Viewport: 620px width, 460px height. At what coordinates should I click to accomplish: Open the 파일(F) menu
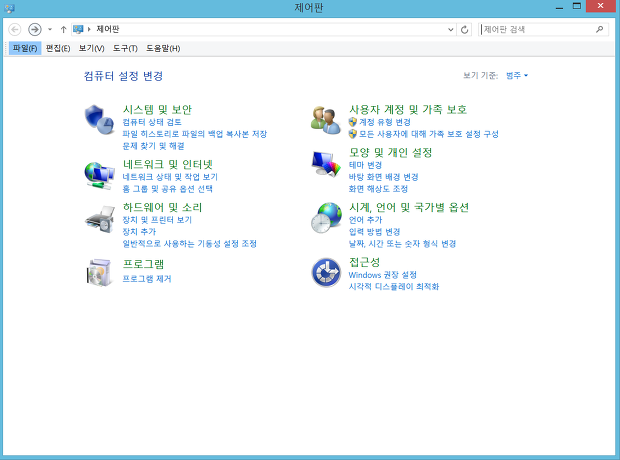(x=25, y=48)
